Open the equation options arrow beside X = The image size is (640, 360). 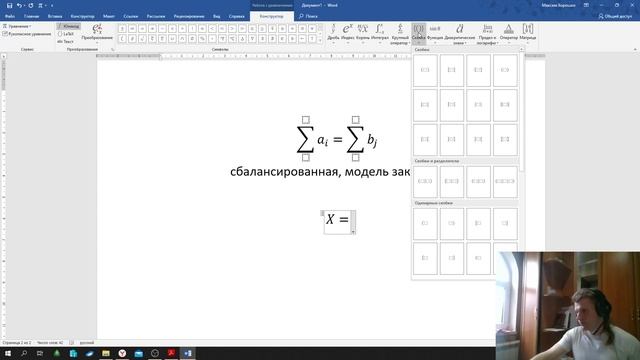pos(353,232)
